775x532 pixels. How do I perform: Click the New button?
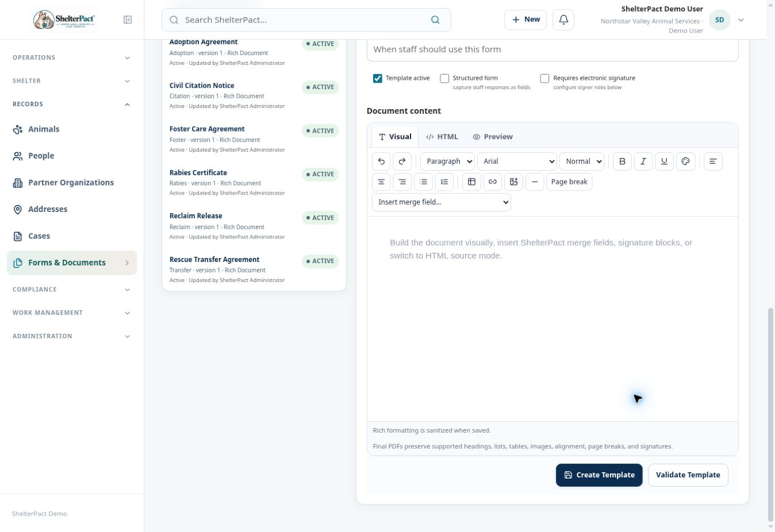pyautogui.click(x=525, y=20)
